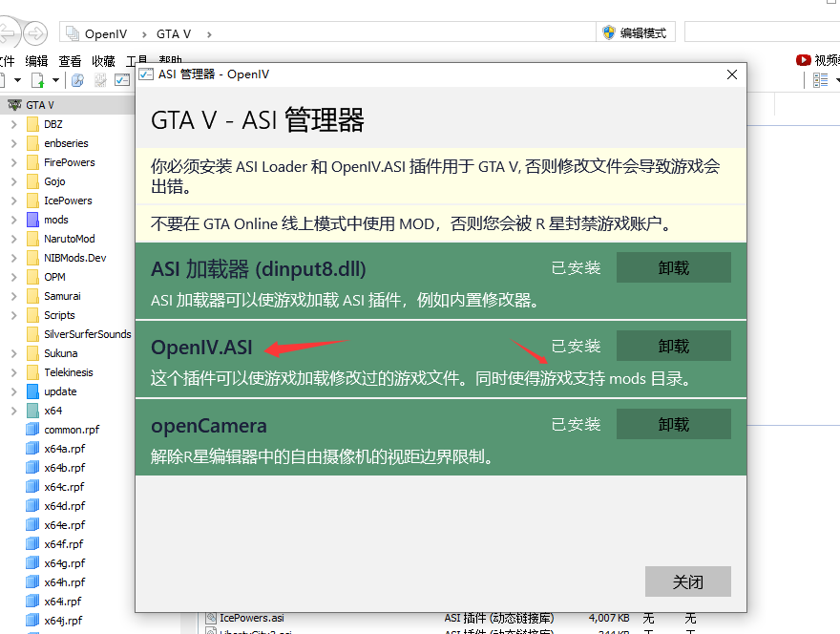Viewport: 840px width, 634px height.
Task: Click the blue update folder icon
Action: [32, 391]
